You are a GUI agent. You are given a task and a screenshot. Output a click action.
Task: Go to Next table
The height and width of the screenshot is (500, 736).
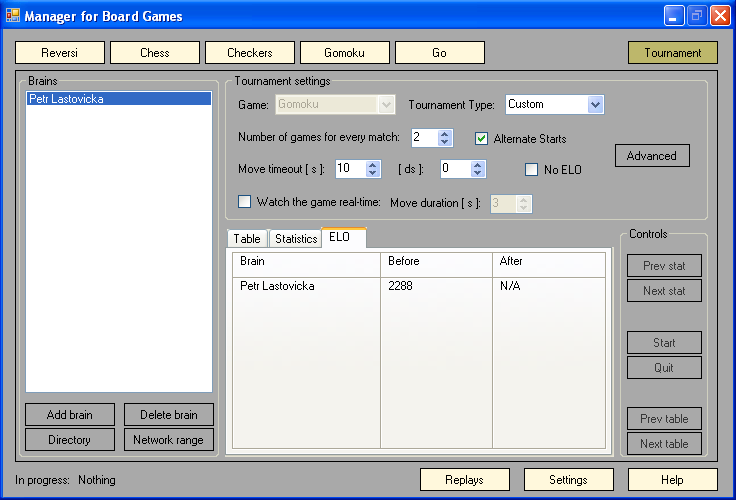pyautogui.click(x=664, y=444)
